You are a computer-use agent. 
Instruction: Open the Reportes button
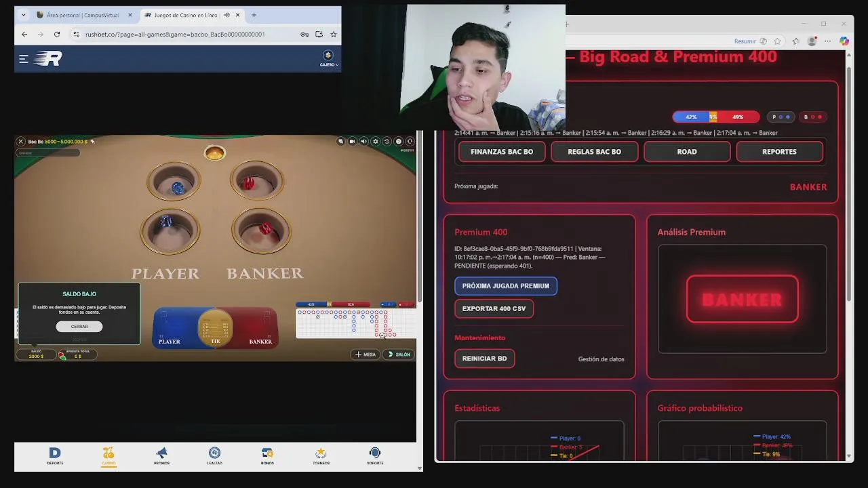[x=779, y=152]
